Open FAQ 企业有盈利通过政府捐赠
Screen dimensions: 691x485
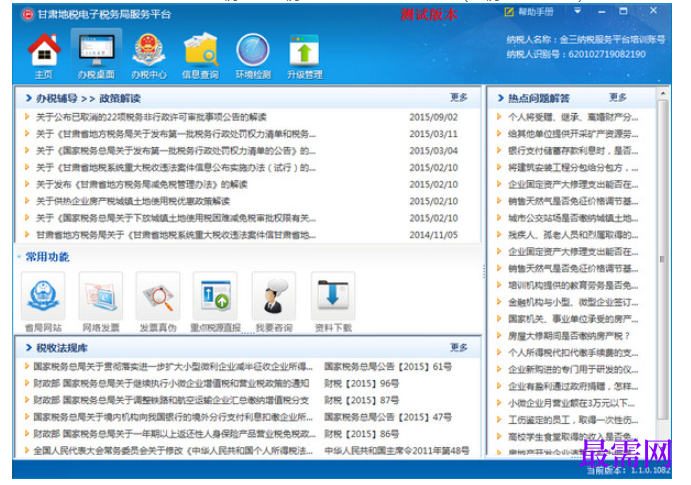point(573,386)
